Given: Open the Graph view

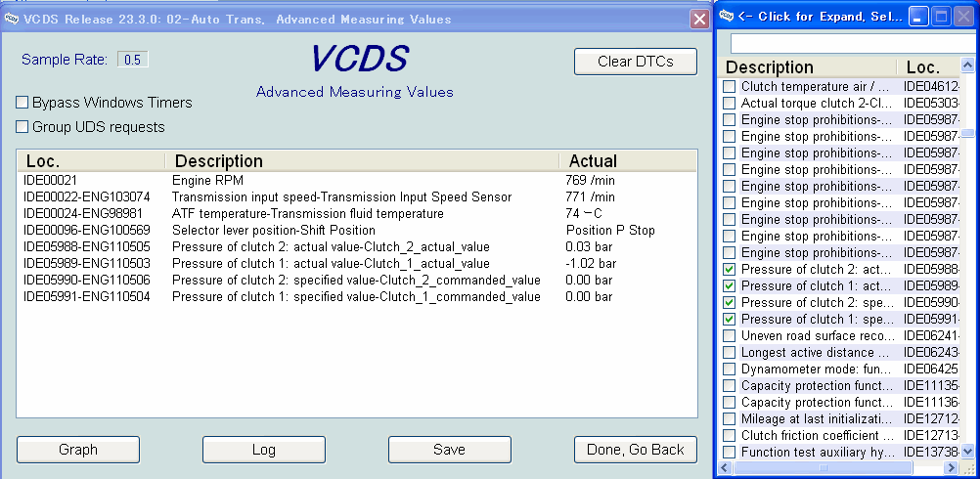Looking at the screenshot, I should (x=78, y=450).
